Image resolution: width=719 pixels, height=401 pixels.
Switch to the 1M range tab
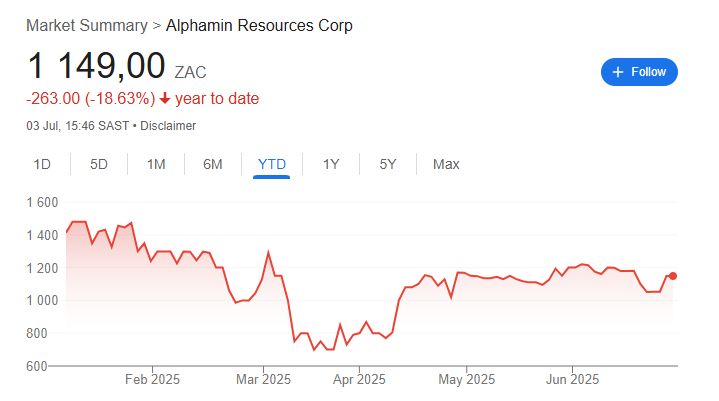(156, 164)
